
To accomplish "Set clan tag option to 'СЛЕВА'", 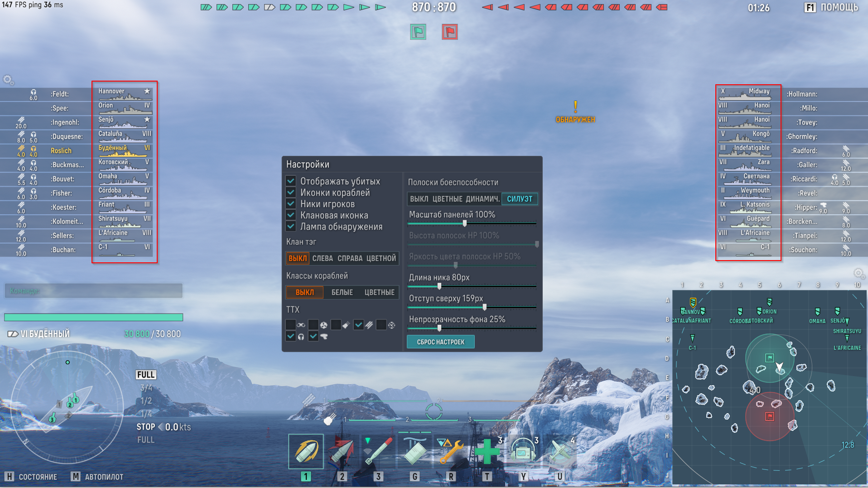I will point(322,258).
